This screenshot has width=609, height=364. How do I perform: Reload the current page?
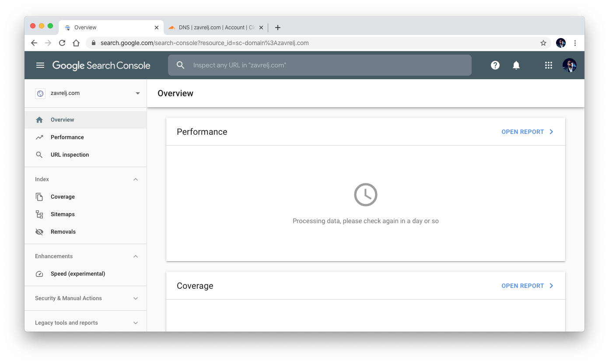pyautogui.click(x=62, y=43)
